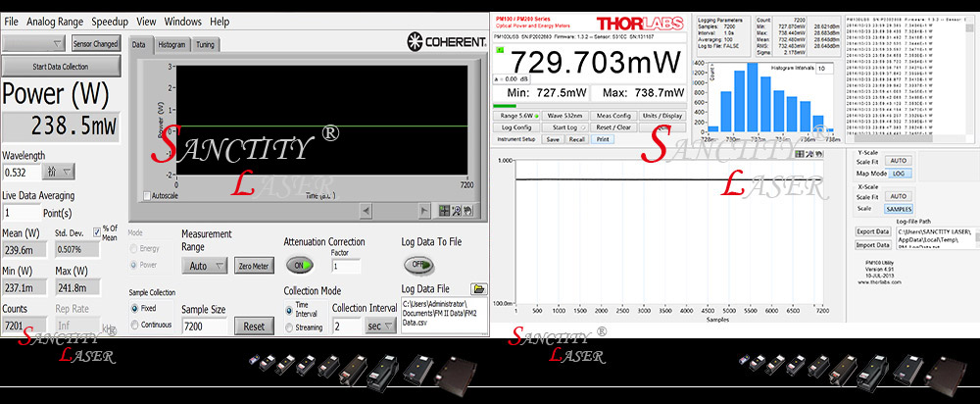Screen dimensions: 980x404
Task: Click Start Data Collection
Action: [x=61, y=67]
